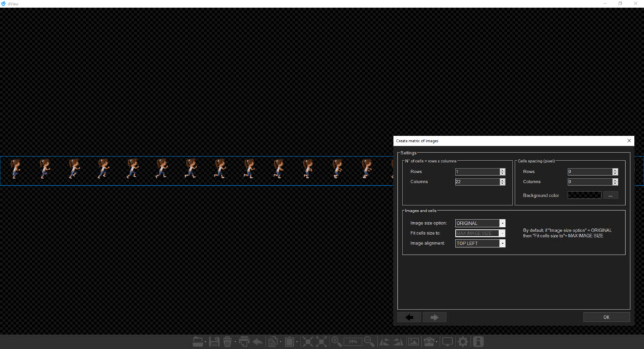The image size is (644, 349).
Task: Click the first running girl sprite in the strip
Action: click(15, 169)
